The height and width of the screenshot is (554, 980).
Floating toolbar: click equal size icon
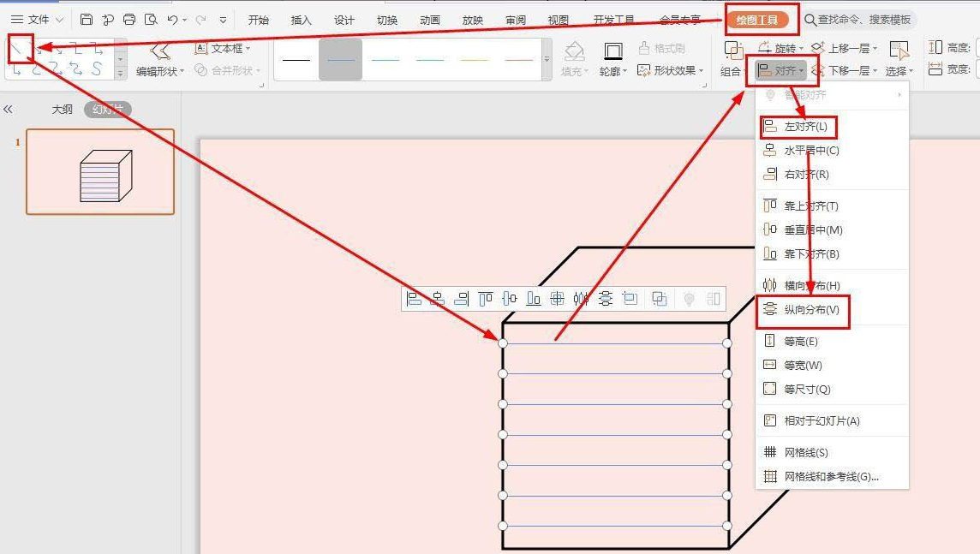click(630, 299)
